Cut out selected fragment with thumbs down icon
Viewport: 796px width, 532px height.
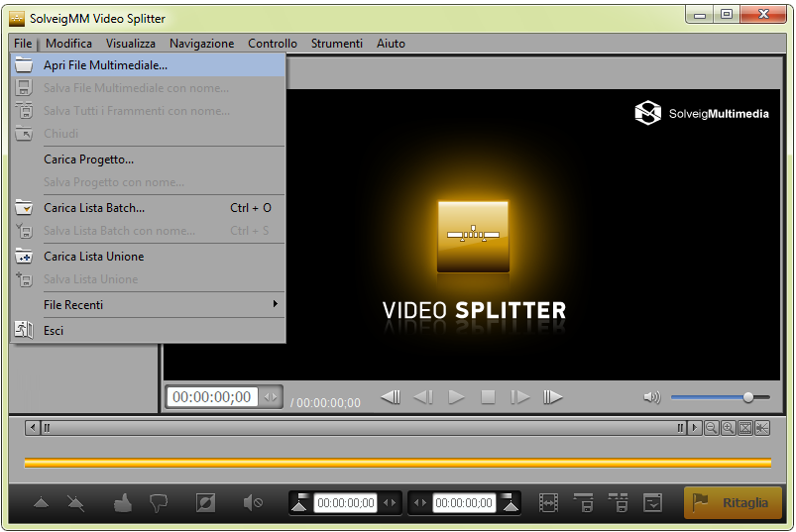click(x=159, y=503)
